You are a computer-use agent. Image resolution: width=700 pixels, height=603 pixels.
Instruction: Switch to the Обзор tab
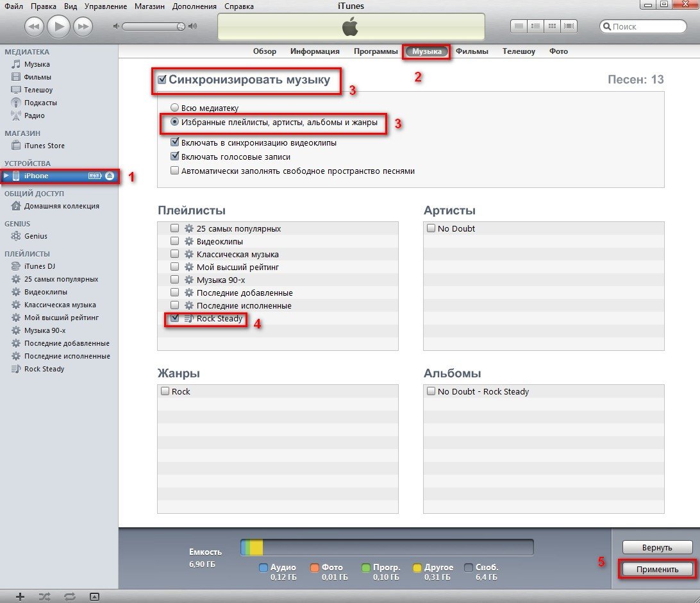point(265,51)
